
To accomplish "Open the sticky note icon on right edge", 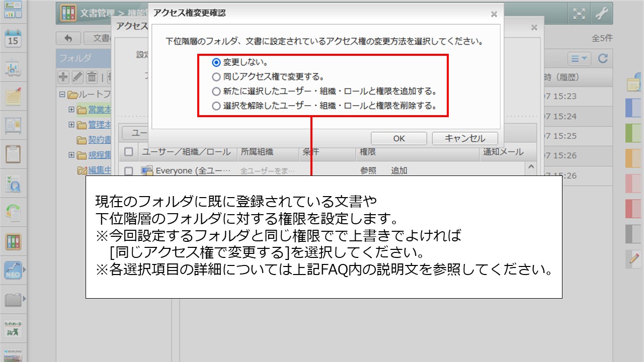I will (x=634, y=82).
